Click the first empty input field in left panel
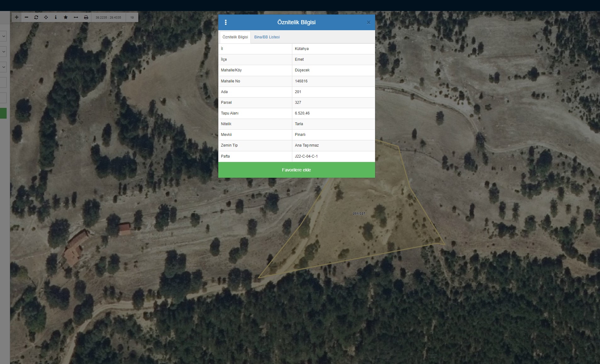600x364 pixels. coord(3,82)
